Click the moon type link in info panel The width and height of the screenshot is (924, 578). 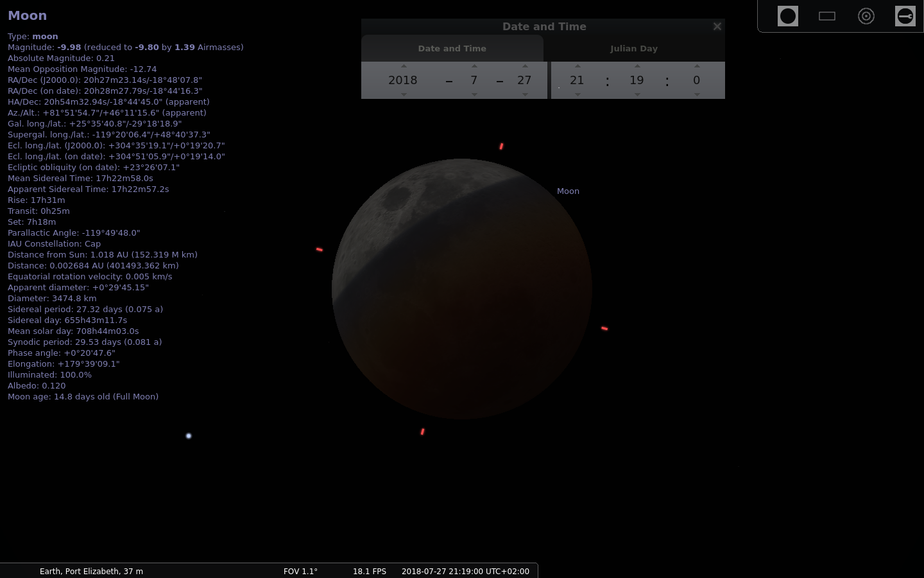coord(44,36)
